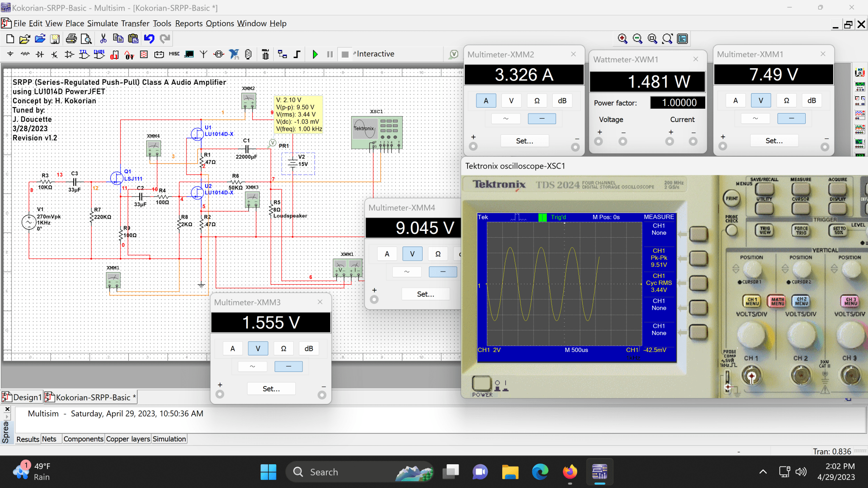Adjust the CH 1 POSITION knob
The image size is (868, 488).
(752, 269)
